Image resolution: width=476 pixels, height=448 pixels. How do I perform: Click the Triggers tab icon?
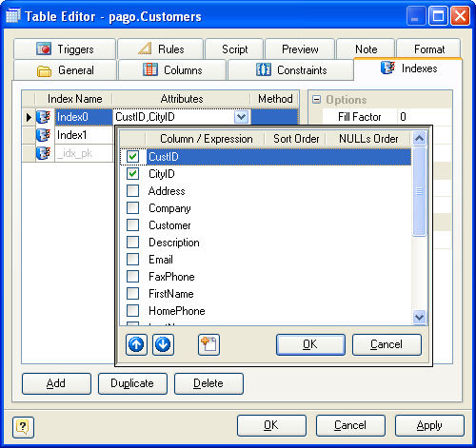pos(44,49)
